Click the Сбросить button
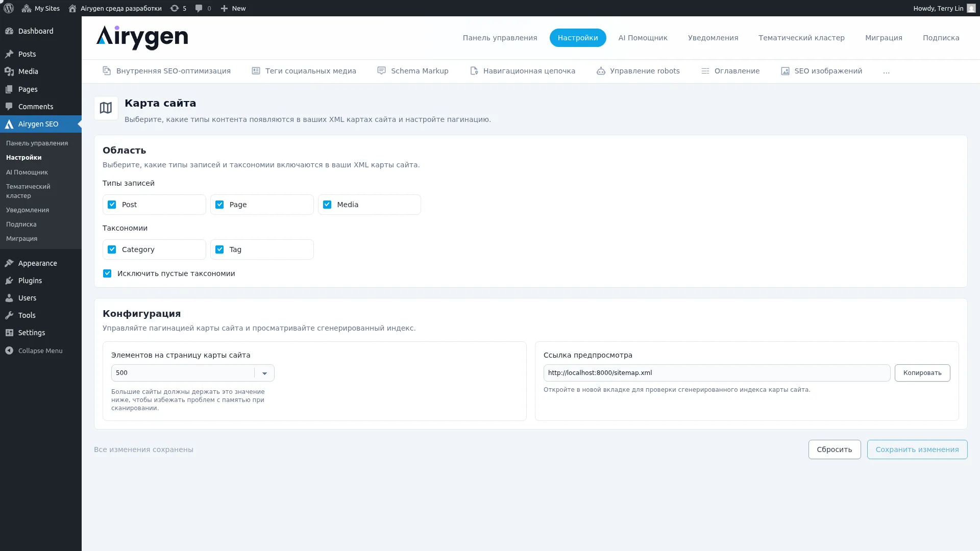 tap(835, 449)
